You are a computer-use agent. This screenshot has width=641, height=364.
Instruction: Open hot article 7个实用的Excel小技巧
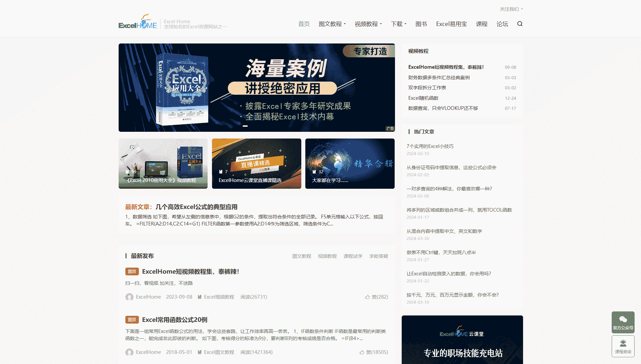pos(430,146)
